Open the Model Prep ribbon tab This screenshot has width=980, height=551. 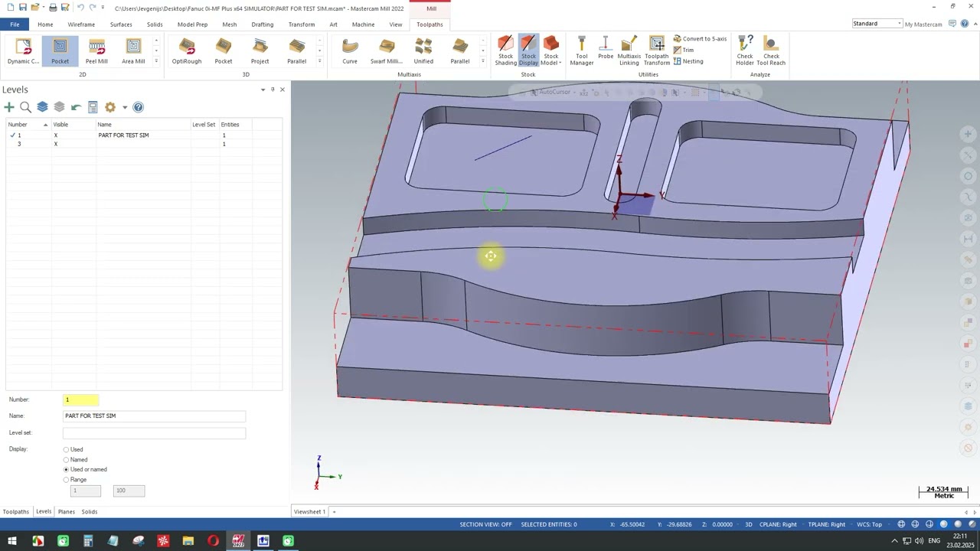pos(192,24)
